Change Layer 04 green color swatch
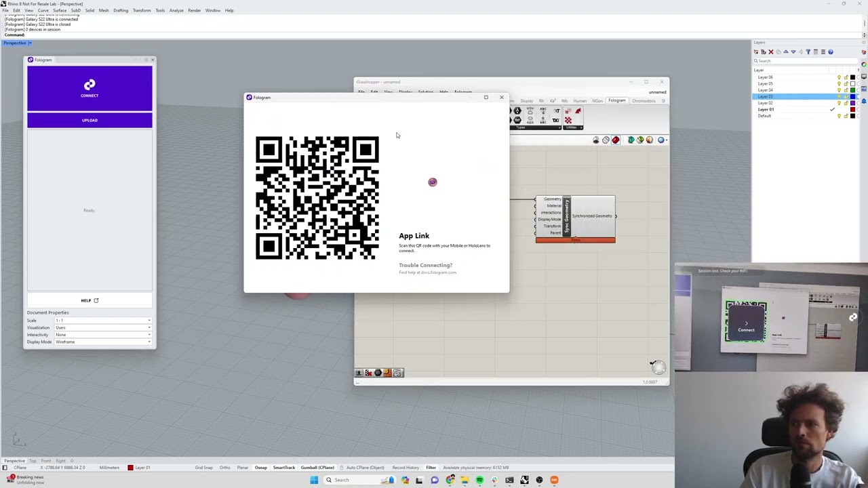 (x=852, y=90)
